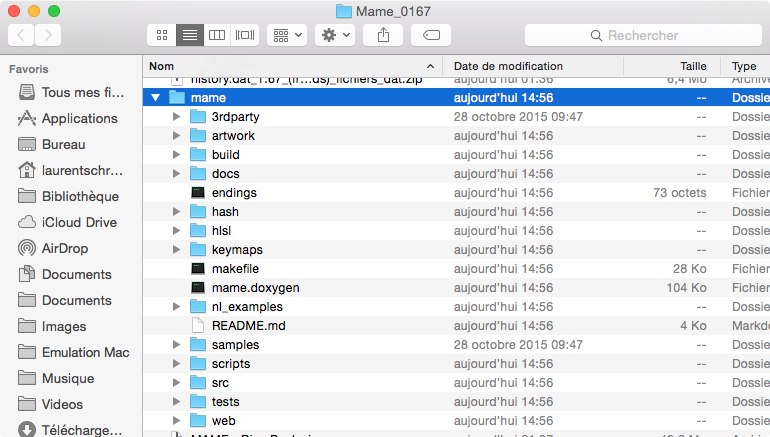
Task: Select the mame.doxygen file icon
Action: [198, 288]
